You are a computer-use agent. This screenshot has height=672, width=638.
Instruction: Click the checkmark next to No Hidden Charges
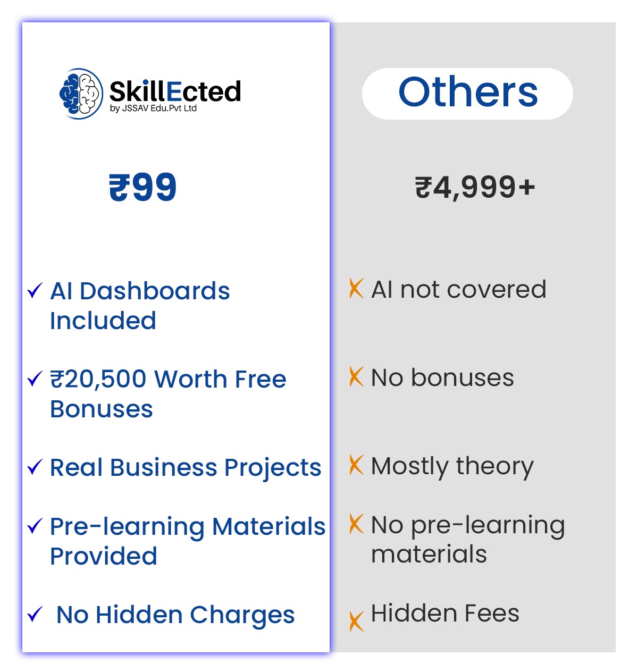35,614
